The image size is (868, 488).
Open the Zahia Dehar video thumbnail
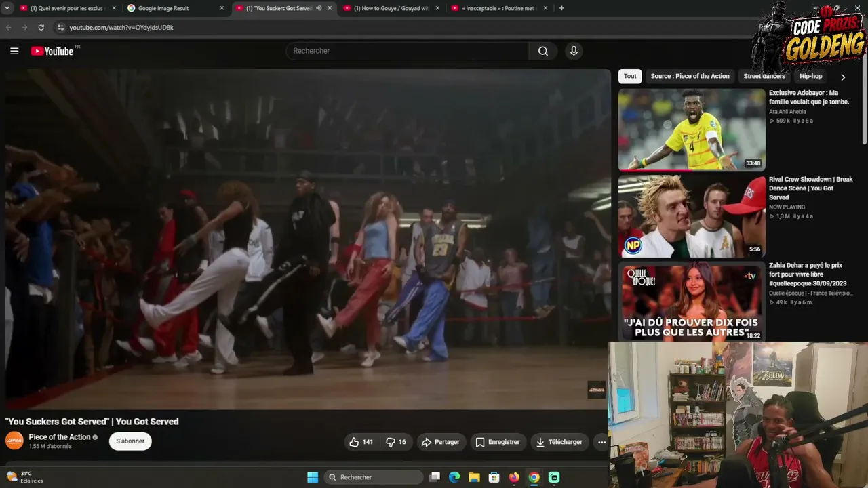tap(692, 301)
